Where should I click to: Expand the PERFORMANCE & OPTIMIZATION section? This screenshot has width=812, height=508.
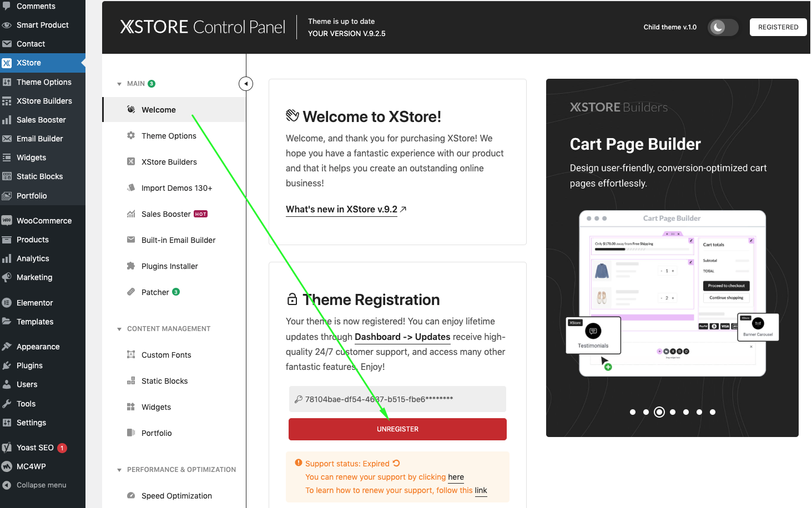click(119, 470)
